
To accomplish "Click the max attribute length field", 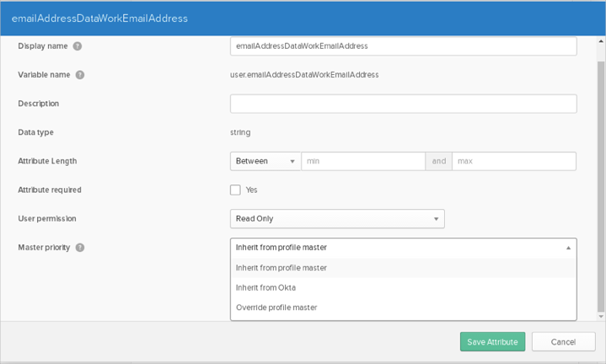I will tap(513, 161).
